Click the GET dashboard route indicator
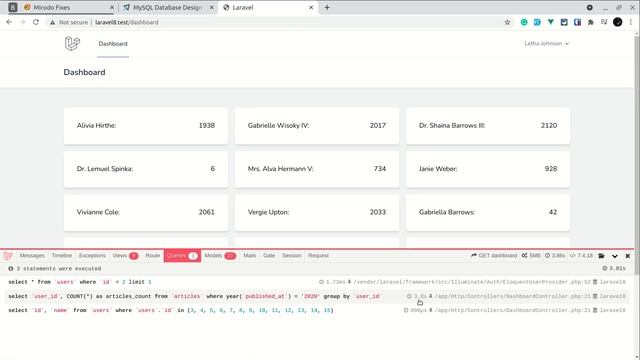 pos(493,256)
